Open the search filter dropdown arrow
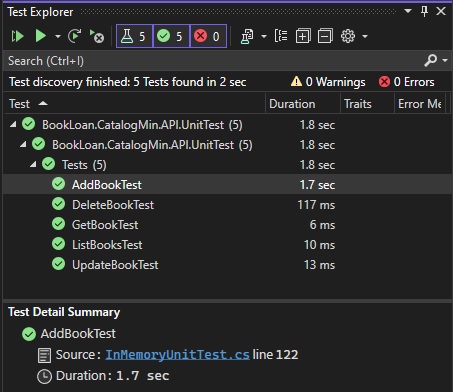 pos(445,61)
